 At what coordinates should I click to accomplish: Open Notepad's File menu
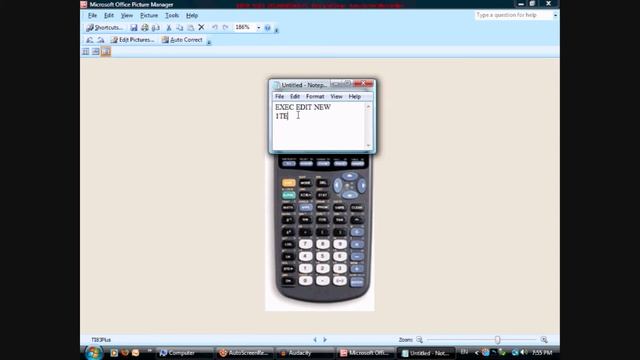279,96
